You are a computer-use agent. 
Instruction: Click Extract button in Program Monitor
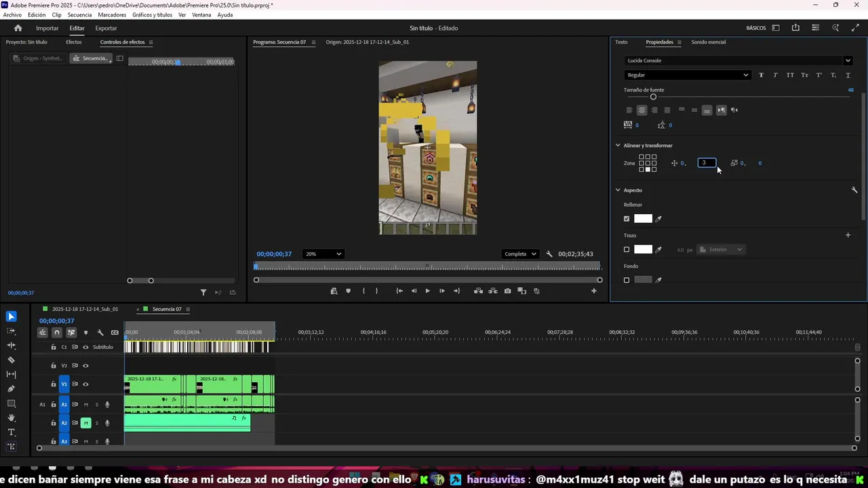[x=493, y=291]
